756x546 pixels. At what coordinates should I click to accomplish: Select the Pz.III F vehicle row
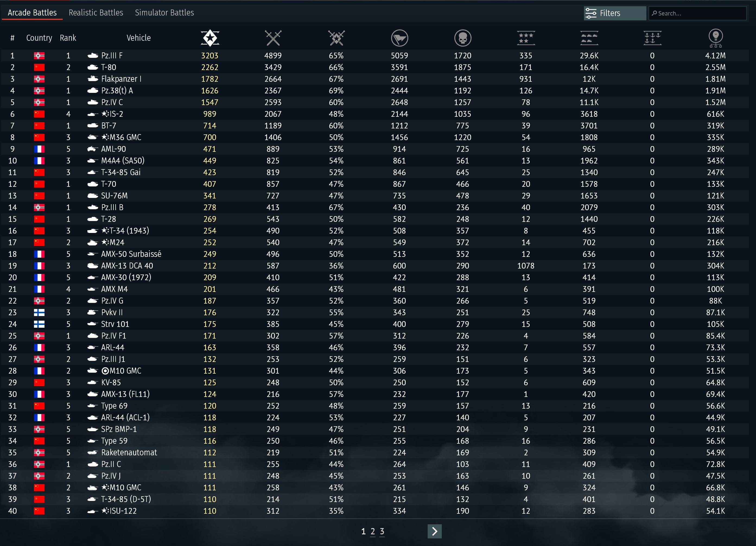[112, 56]
